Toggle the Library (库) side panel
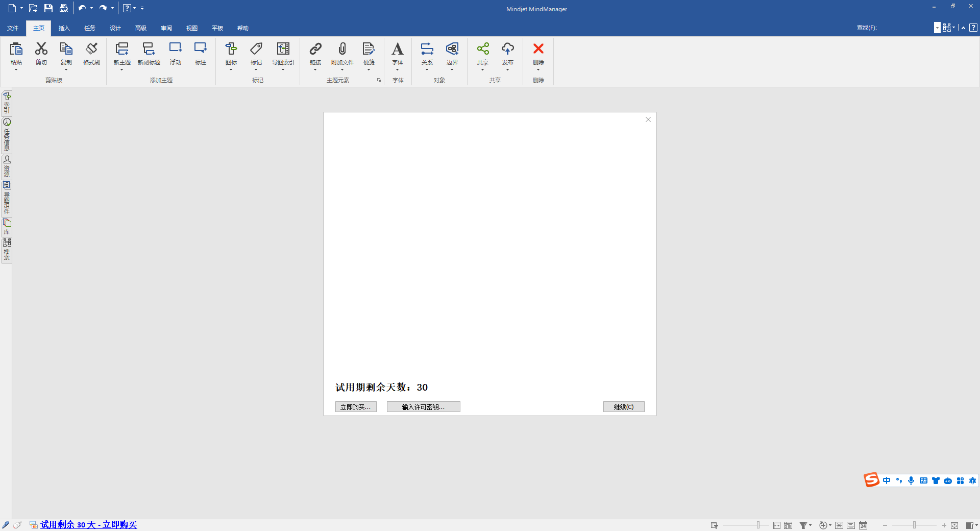The width and height of the screenshot is (980, 531). [7, 227]
